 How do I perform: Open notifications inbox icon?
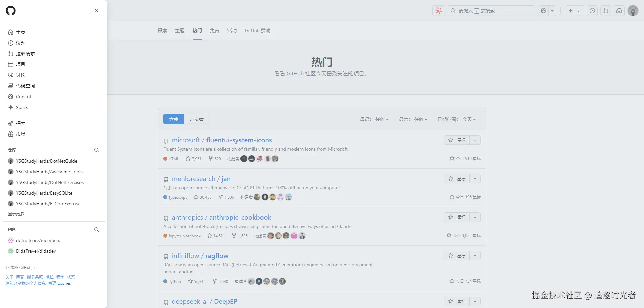(x=619, y=11)
